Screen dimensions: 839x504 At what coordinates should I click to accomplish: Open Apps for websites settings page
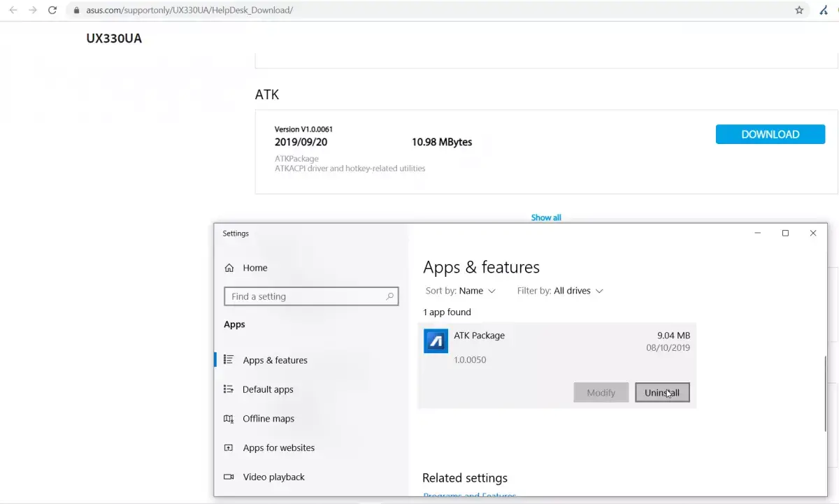click(279, 448)
